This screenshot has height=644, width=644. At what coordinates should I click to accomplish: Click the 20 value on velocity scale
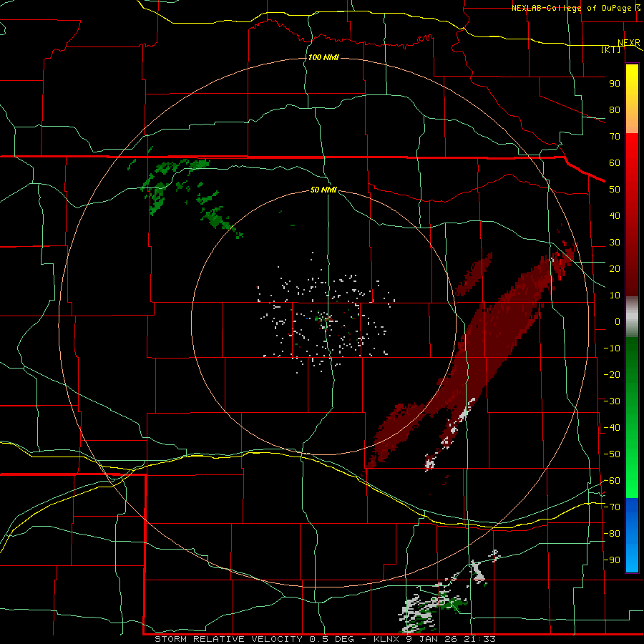615,269
